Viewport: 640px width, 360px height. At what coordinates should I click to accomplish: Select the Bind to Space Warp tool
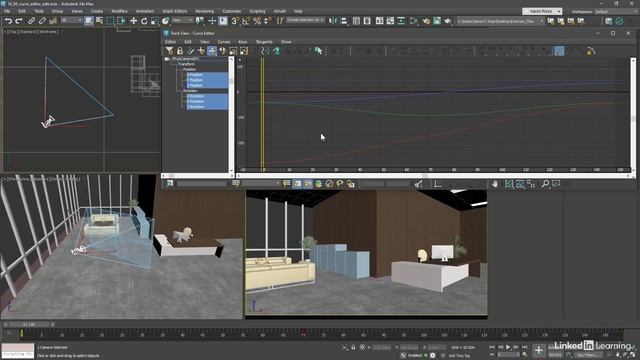pos(53,21)
